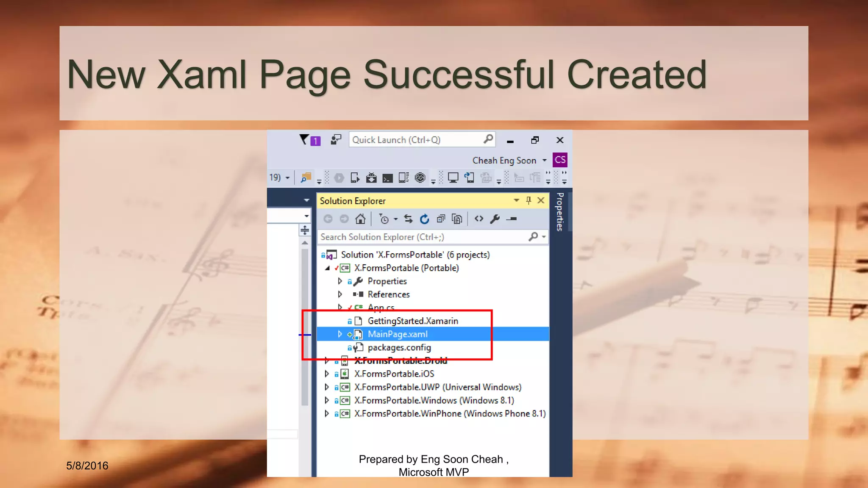Expand X.FormsPortable.WinPhone (Windows Phone 8.1) project
868x488 pixels.
click(x=327, y=413)
